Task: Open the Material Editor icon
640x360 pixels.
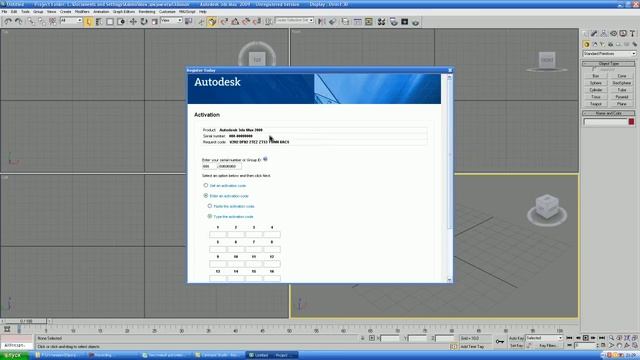Action: pos(381,22)
